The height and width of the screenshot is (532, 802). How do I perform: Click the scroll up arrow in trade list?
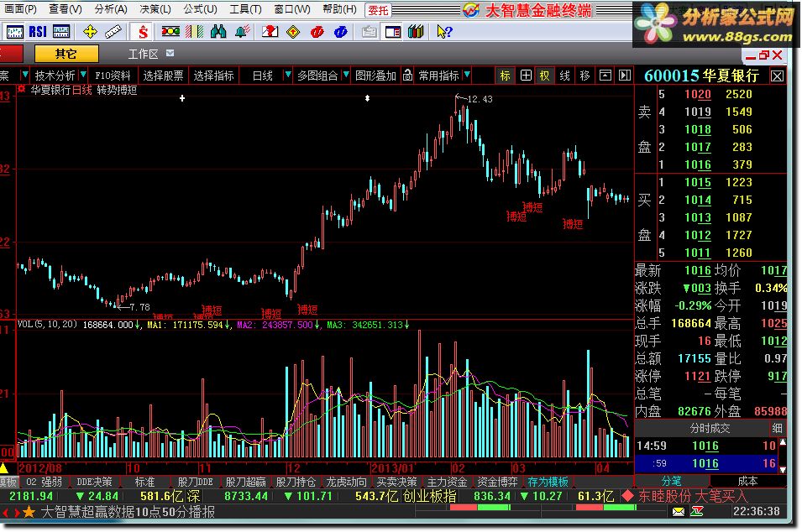pos(782,442)
